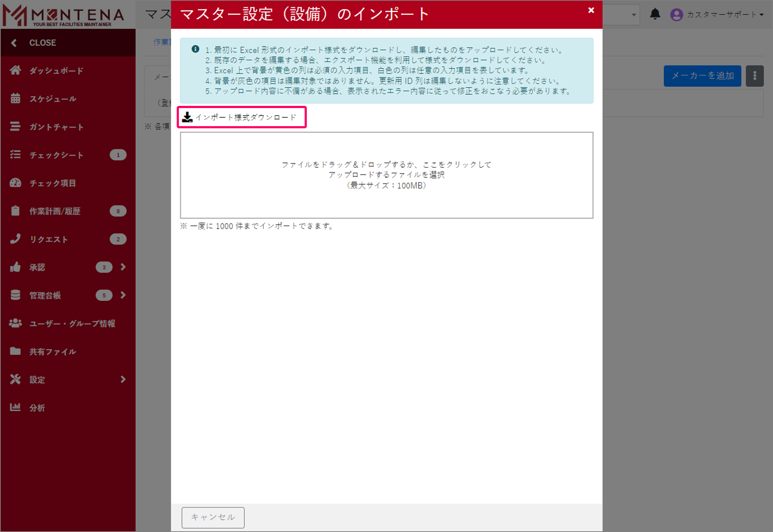Viewport: 773px width, 532px height.
Task: Open チェックシート from the sidebar
Action: [x=15, y=155]
